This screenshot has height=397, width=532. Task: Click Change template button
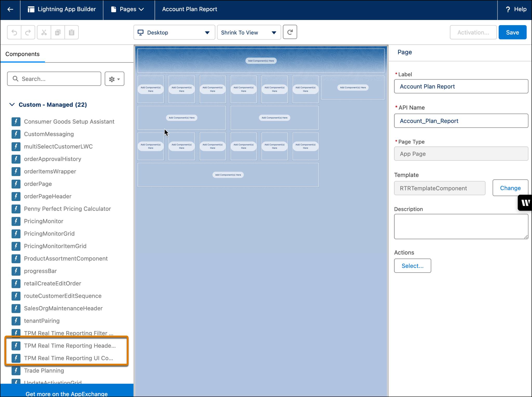point(510,188)
